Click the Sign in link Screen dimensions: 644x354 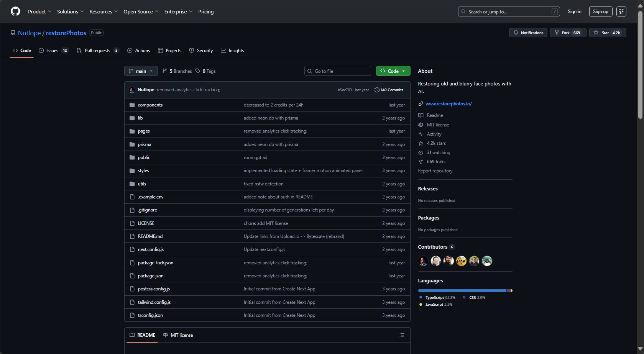coord(574,11)
